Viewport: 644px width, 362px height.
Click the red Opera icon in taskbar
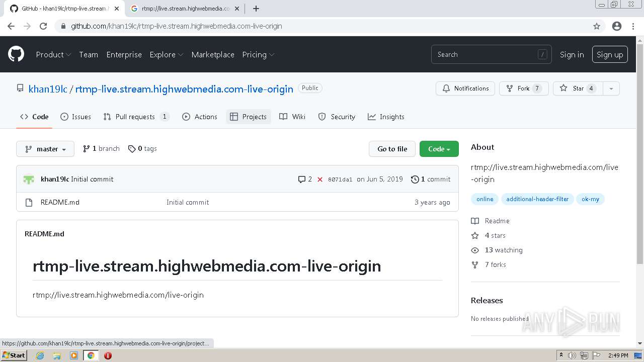pos(108,355)
